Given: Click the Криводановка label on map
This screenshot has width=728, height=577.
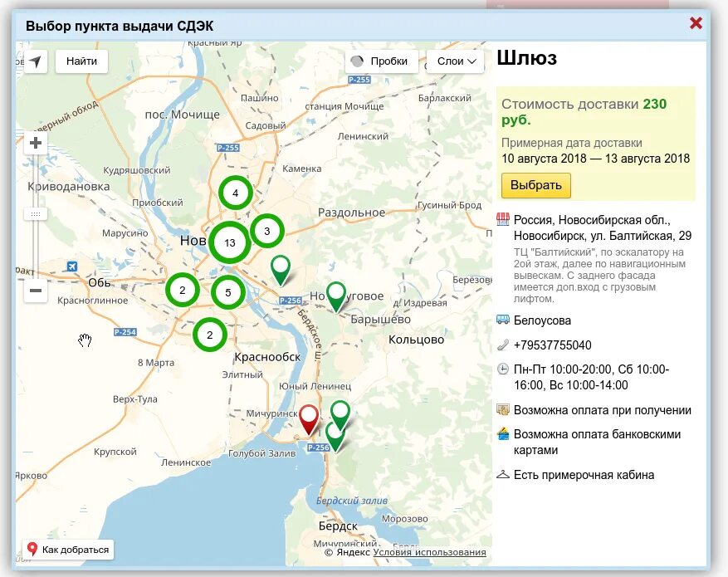Looking at the screenshot, I should (x=69, y=187).
